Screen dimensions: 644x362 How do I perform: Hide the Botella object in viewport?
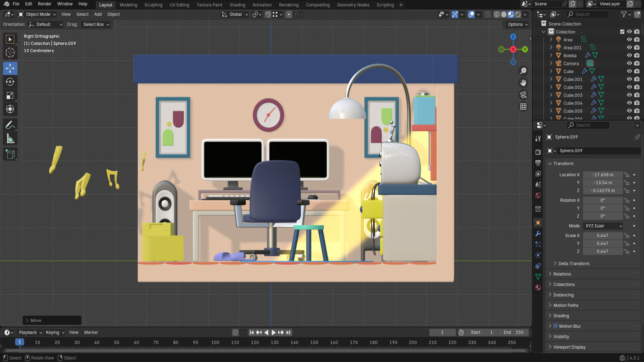coord(629,55)
